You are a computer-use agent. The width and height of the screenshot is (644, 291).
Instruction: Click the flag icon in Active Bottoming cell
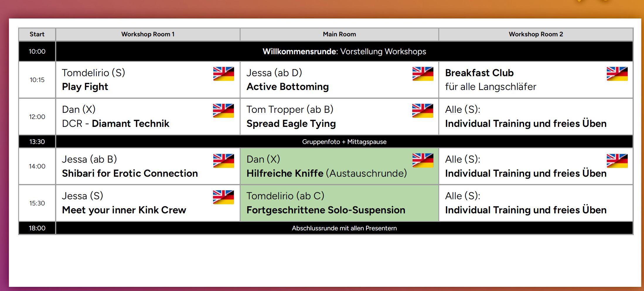pos(423,74)
